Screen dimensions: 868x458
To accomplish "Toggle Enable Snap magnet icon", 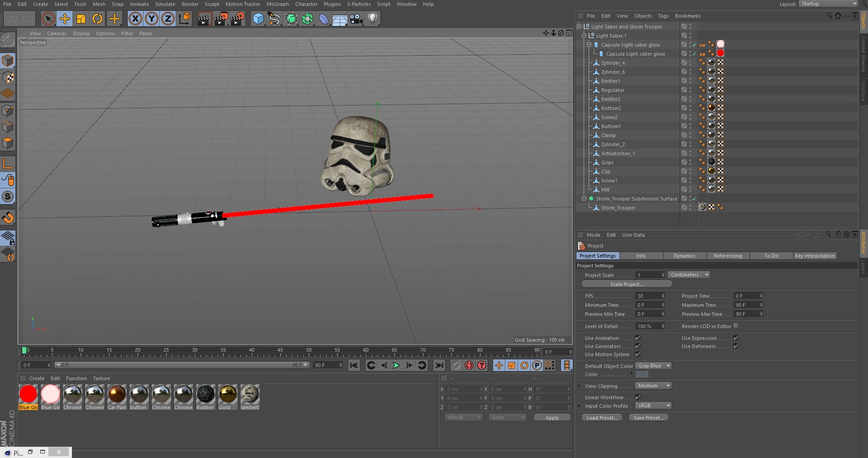I will pyautogui.click(x=8, y=218).
